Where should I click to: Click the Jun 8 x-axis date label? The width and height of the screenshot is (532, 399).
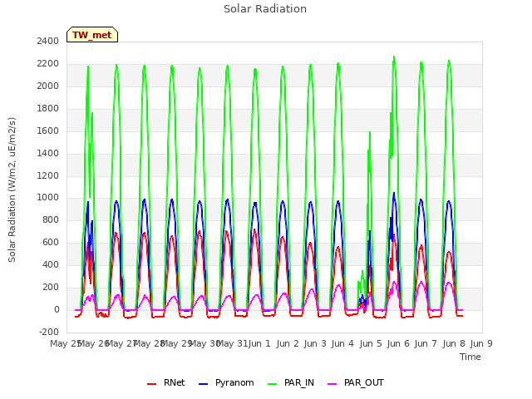(x=454, y=343)
